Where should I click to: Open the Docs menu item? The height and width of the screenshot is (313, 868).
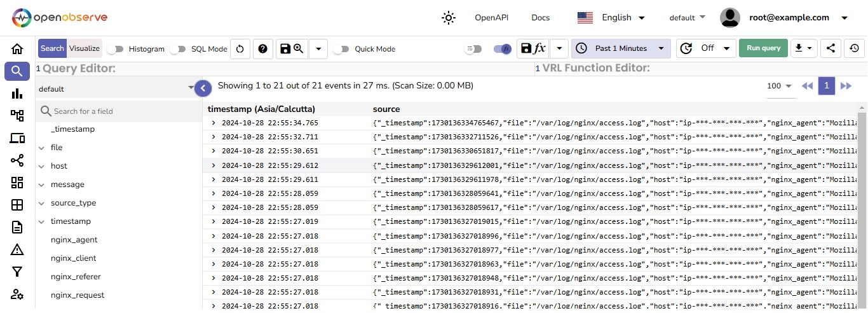click(x=540, y=18)
